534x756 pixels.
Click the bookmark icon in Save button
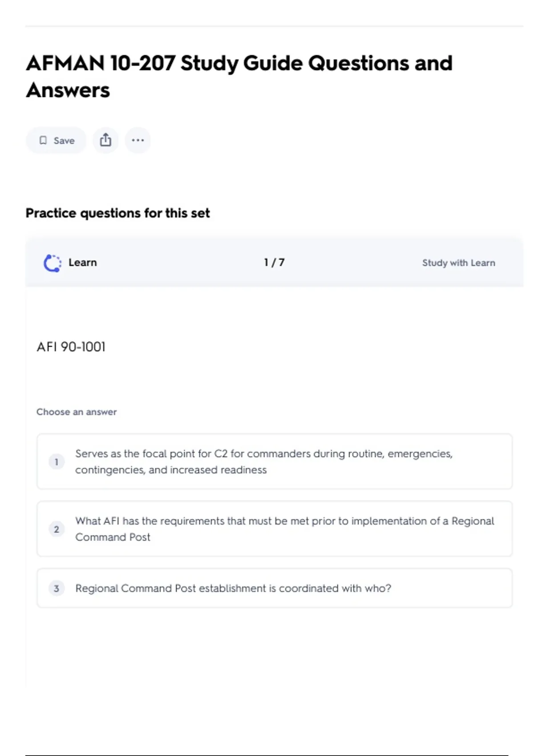tap(43, 141)
